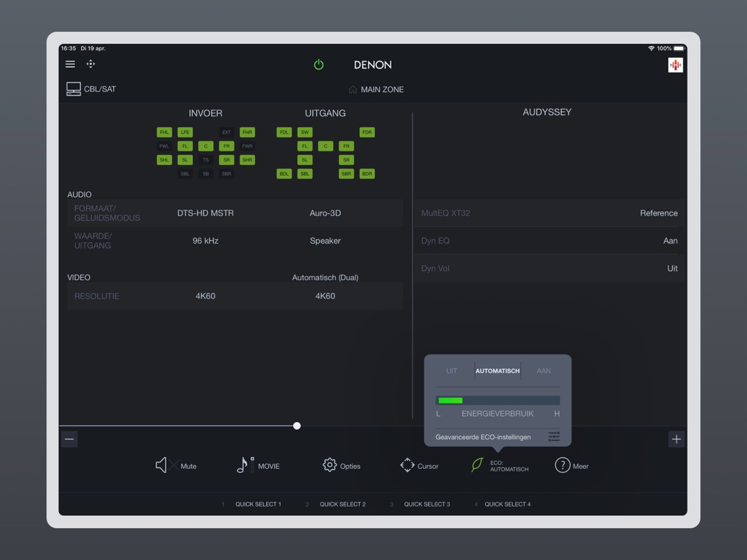
Task: Tap the ECO leaf icon
Action: (477, 465)
